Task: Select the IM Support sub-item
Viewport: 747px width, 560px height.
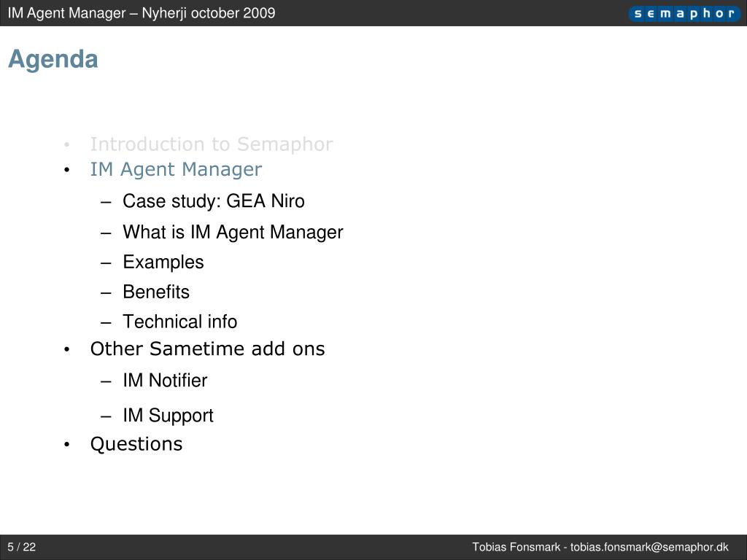Action: click(x=169, y=416)
